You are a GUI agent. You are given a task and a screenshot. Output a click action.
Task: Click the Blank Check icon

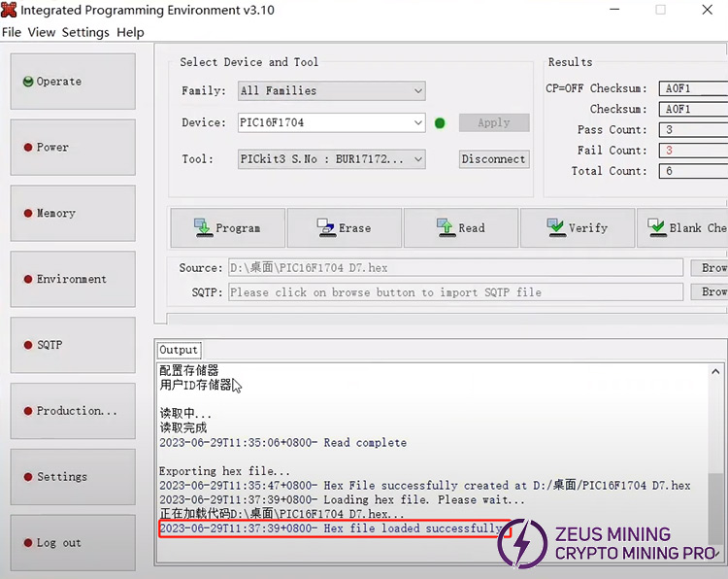coord(656,227)
